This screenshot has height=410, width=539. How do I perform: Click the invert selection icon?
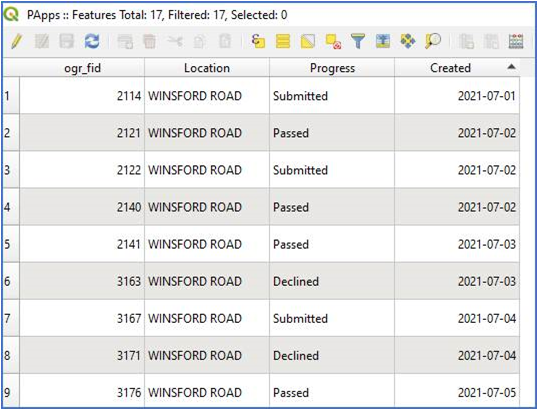click(x=308, y=42)
